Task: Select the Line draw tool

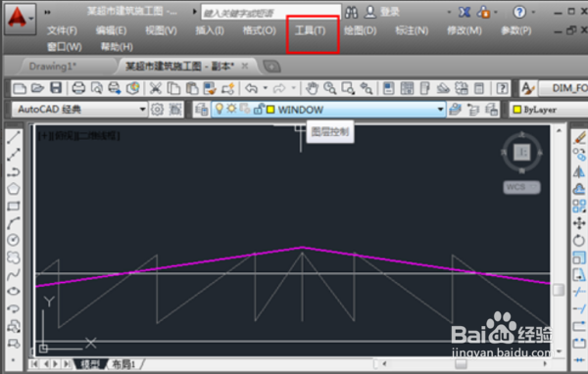Action: coord(14,137)
